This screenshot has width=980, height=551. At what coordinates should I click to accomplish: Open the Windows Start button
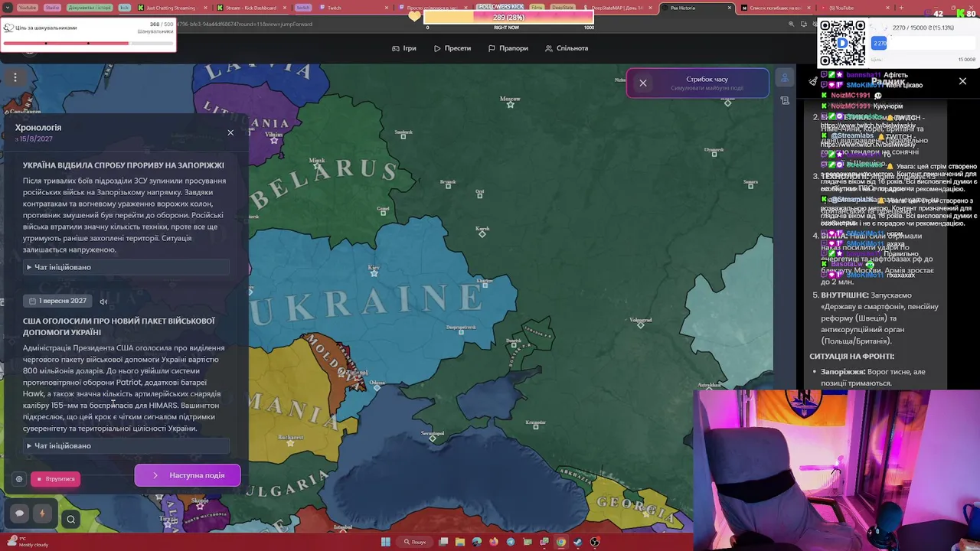pyautogui.click(x=386, y=542)
